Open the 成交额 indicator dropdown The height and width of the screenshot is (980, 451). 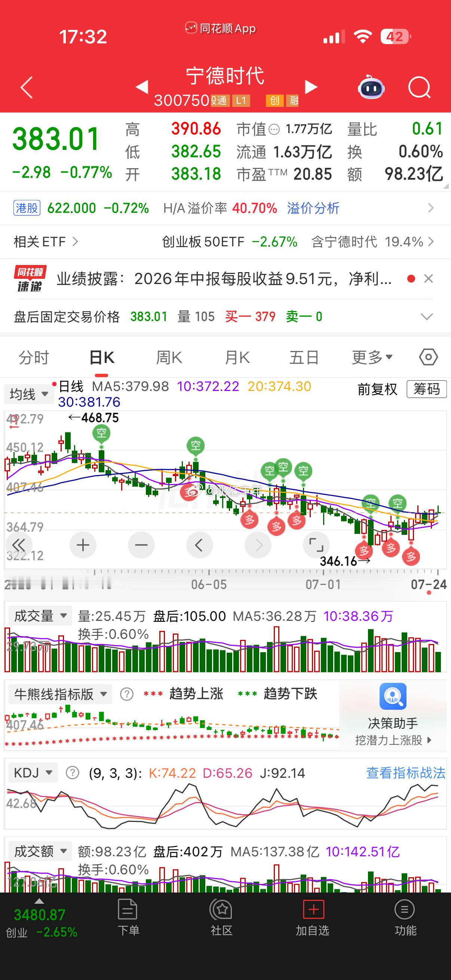tap(40, 851)
